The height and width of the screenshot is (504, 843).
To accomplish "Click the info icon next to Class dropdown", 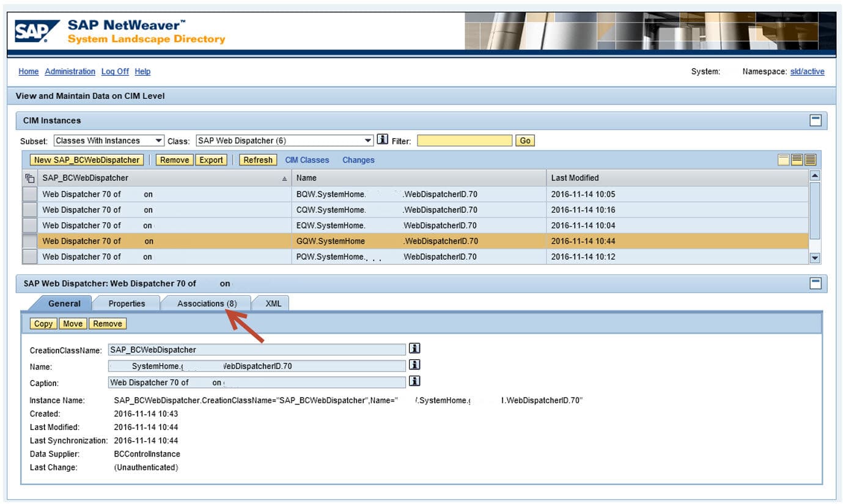I will click(383, 140).
